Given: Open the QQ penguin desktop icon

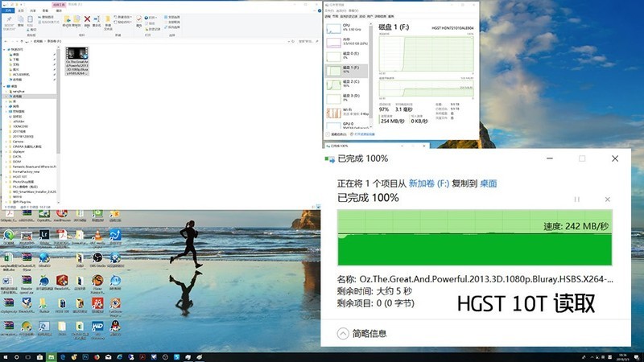Looking at the screenshot, I should coord(115,328).
